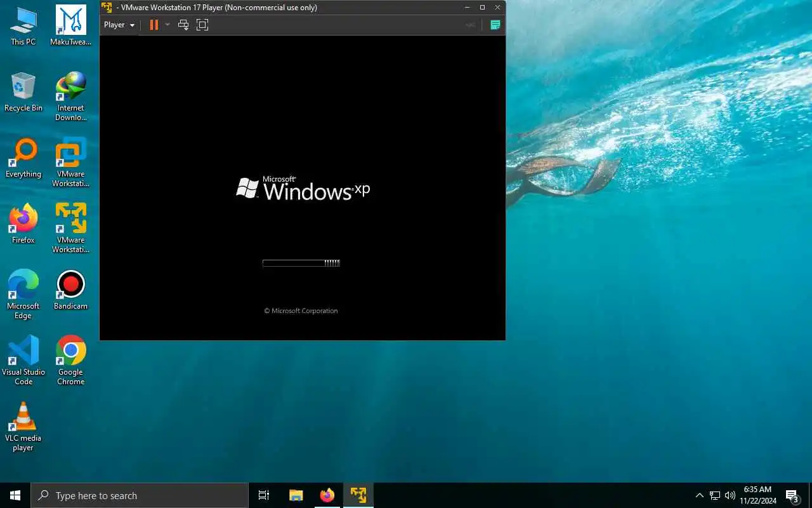Launch VLC media player shortcut
Image resolution: width=812 pixels, height=508 pixels.
point(23,427)
